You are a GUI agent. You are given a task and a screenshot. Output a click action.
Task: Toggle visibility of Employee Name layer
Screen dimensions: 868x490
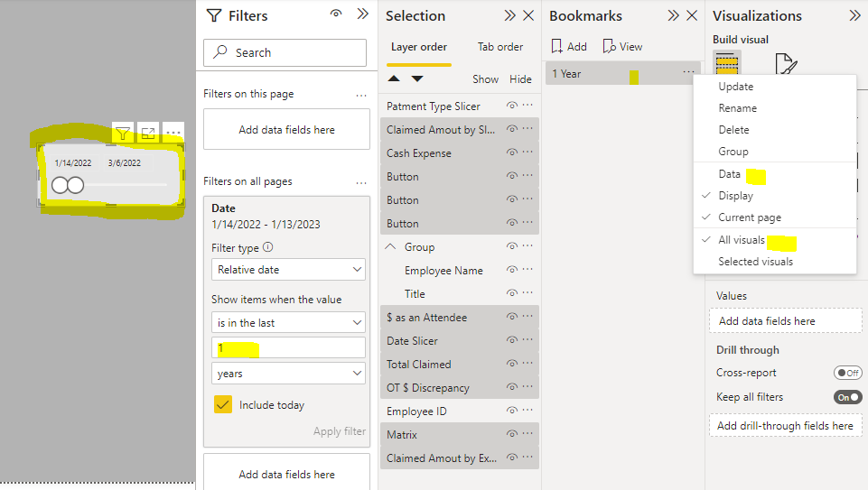coord(512,269)
